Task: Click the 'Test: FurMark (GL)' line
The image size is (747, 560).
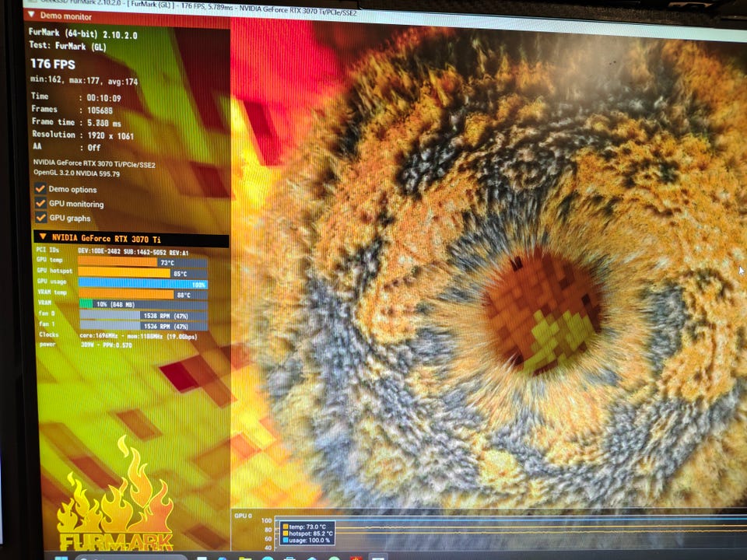Action: pyautogui.click(x=67, y=46)
